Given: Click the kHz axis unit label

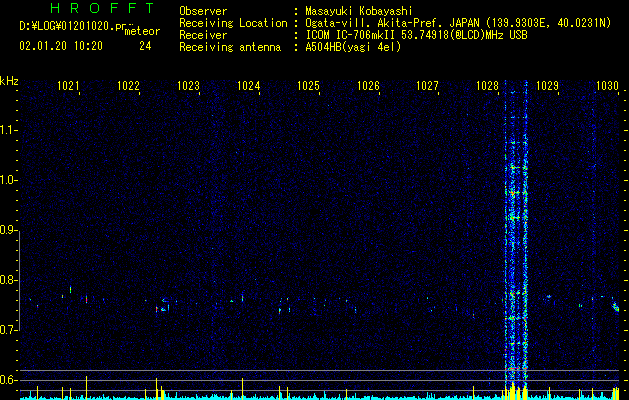Looking at the screenshot, I should (9, 81).
